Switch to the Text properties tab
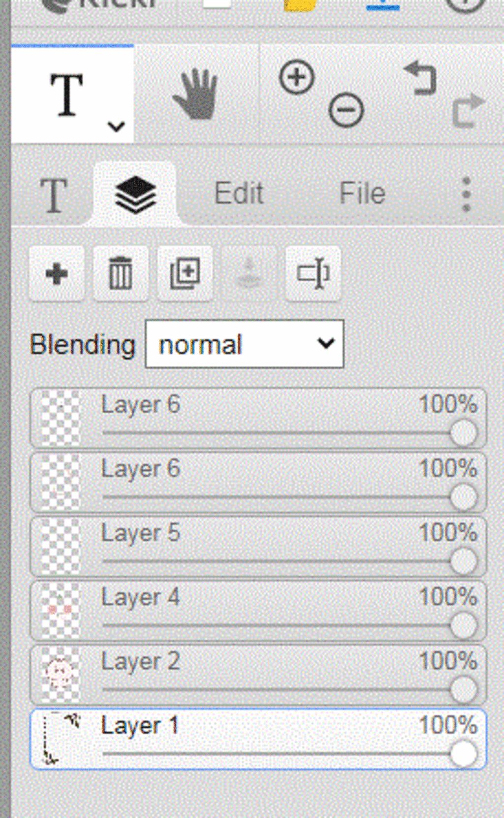Screen dimensions: 504x818 point(53,196)
